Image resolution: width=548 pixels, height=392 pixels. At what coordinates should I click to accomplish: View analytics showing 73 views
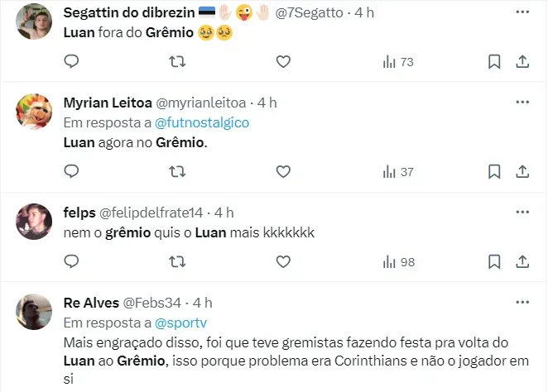point(397,62)
